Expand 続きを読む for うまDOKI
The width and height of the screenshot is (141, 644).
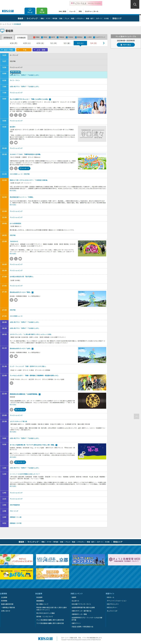point(13,253)
